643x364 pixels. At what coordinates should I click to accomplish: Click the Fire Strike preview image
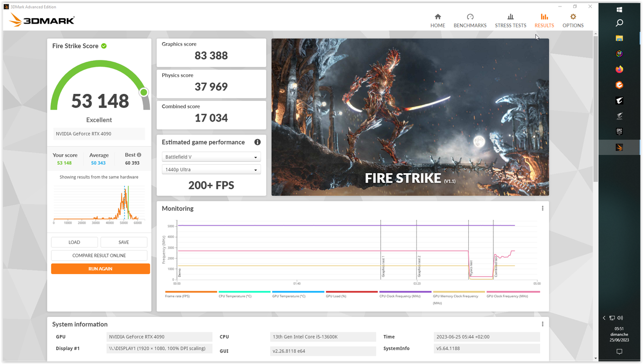click(x=410, y=117)
